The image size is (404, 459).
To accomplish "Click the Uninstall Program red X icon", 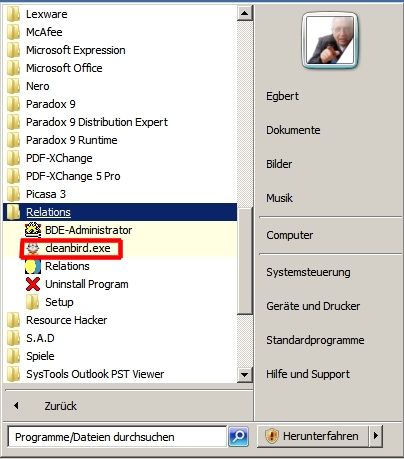I will click(33, 284).
